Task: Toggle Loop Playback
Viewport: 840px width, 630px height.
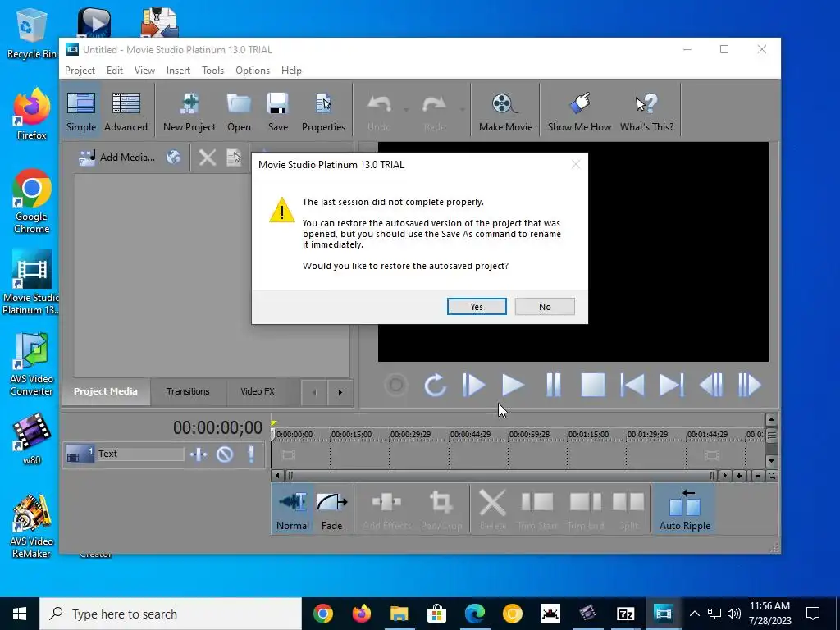Action: (435, 385)
